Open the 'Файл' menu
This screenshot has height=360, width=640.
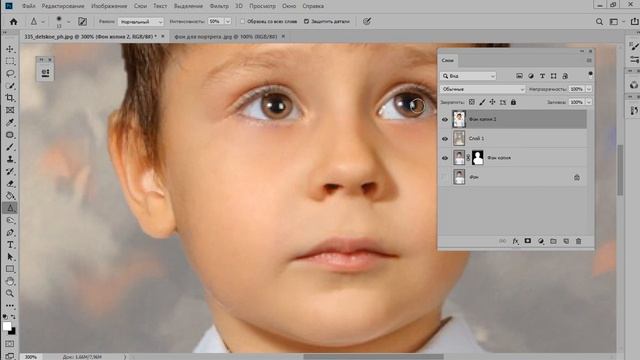click(28, 6)
